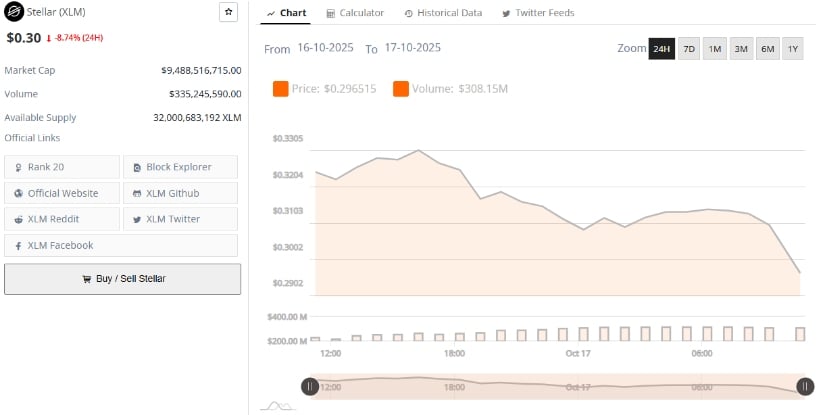Open the Twitter Feeds tab
The height and width of the screenshot is (415, 825).
(x=538, y=13)
